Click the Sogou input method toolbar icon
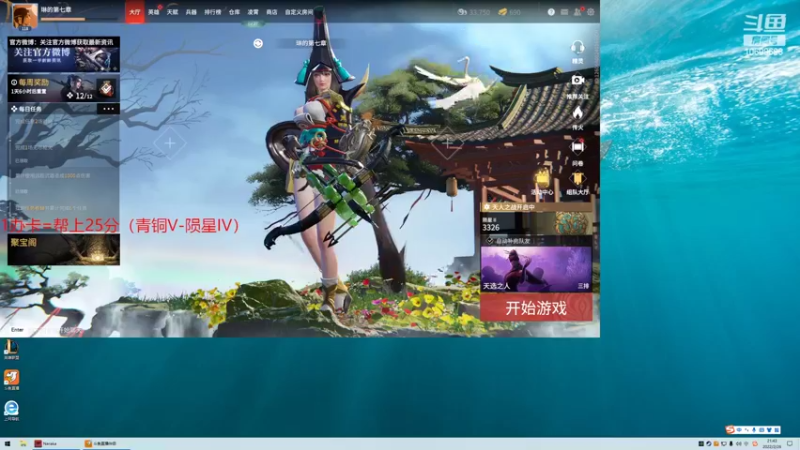 click(x=731, y=430)
